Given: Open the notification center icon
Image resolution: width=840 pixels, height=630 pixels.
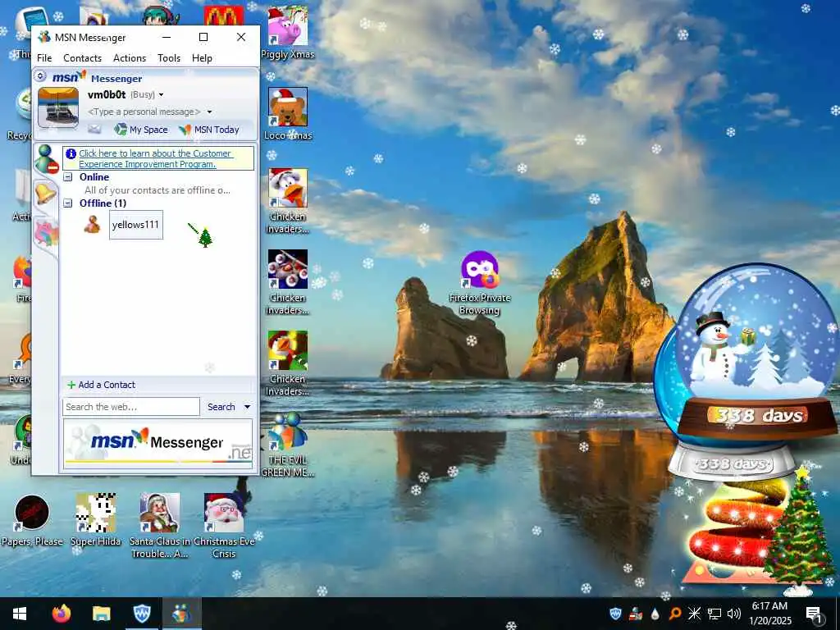Looking at the screenshot, I should click(x=815, y=614).
